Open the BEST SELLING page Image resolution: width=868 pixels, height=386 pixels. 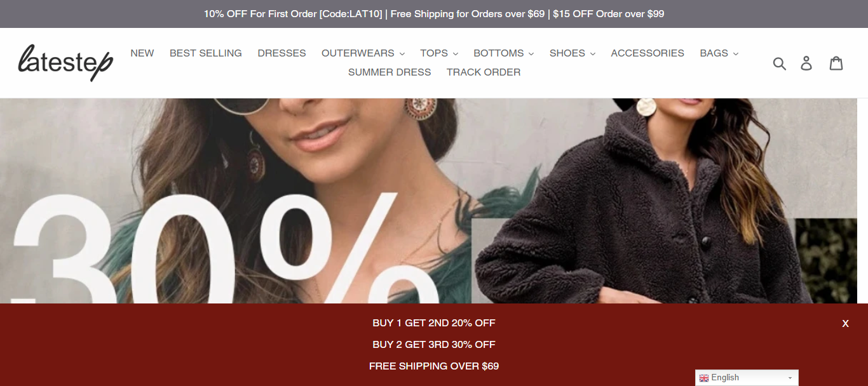pyautogui.click(x=206, y=53)
